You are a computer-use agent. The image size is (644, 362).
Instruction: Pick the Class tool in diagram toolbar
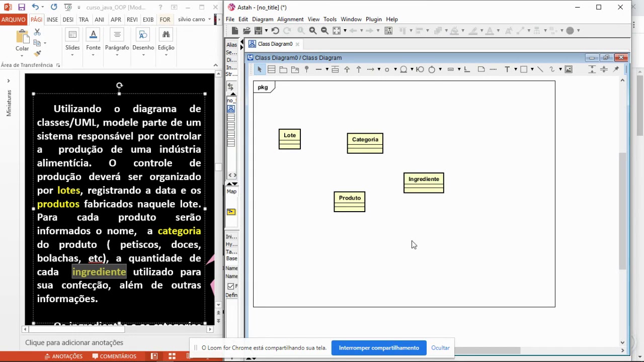pyautogui.click(x=272, y=69)
